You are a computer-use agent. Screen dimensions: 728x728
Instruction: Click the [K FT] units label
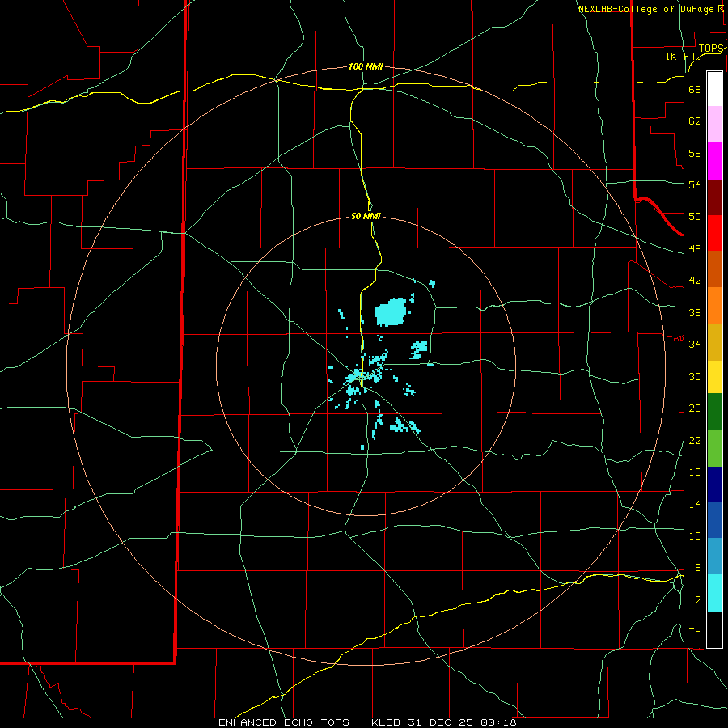[684, 56]
